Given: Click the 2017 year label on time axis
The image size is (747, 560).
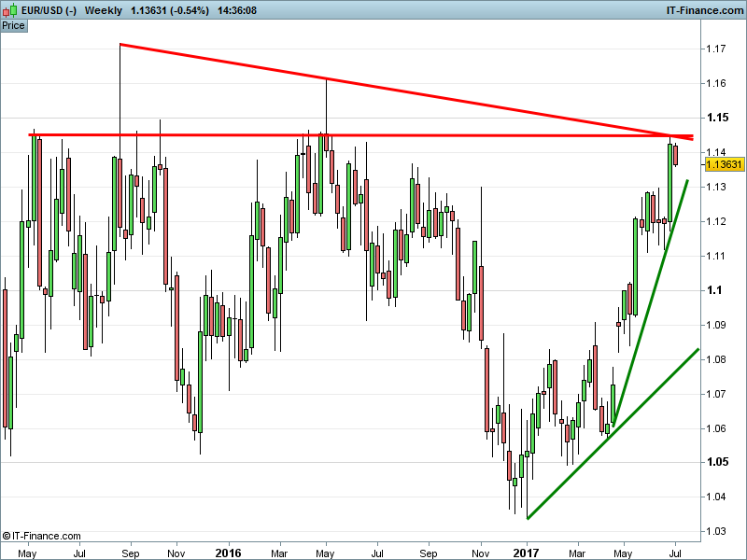Looking at the screenshot, I should click(527, 553).
